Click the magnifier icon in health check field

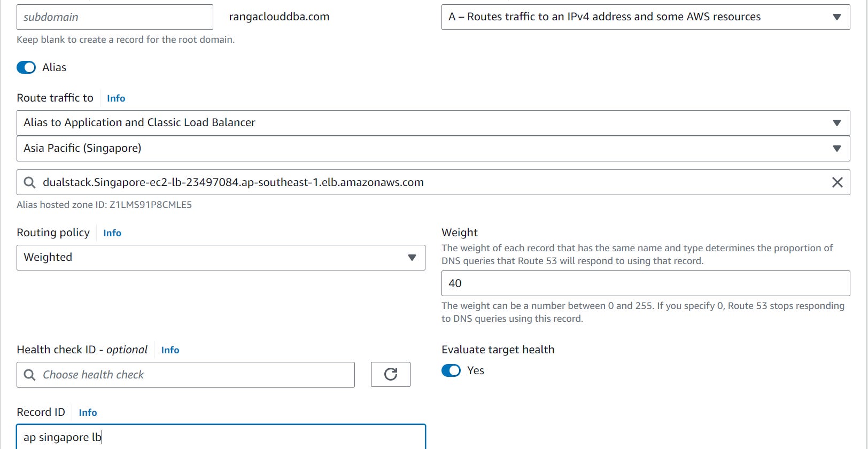[29, 375]
